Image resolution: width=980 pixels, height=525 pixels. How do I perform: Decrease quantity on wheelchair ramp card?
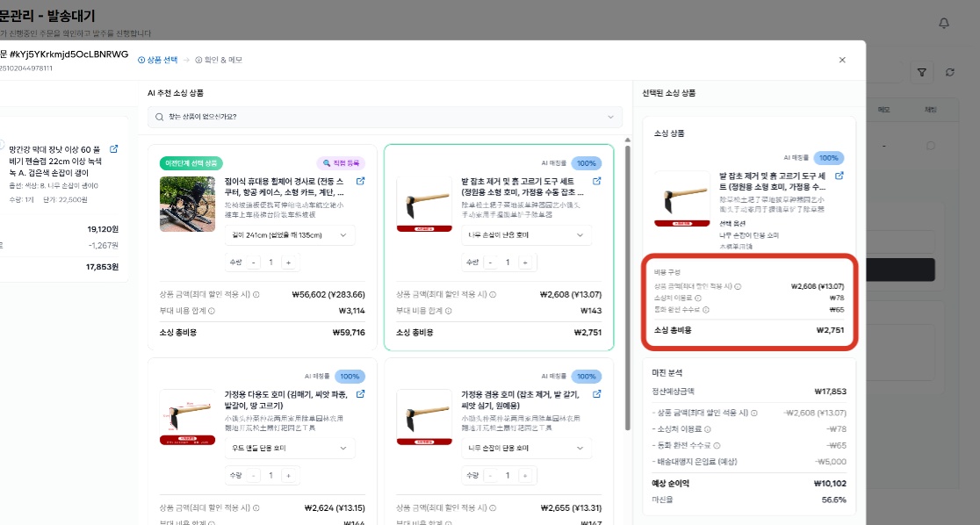click(253, 262)
